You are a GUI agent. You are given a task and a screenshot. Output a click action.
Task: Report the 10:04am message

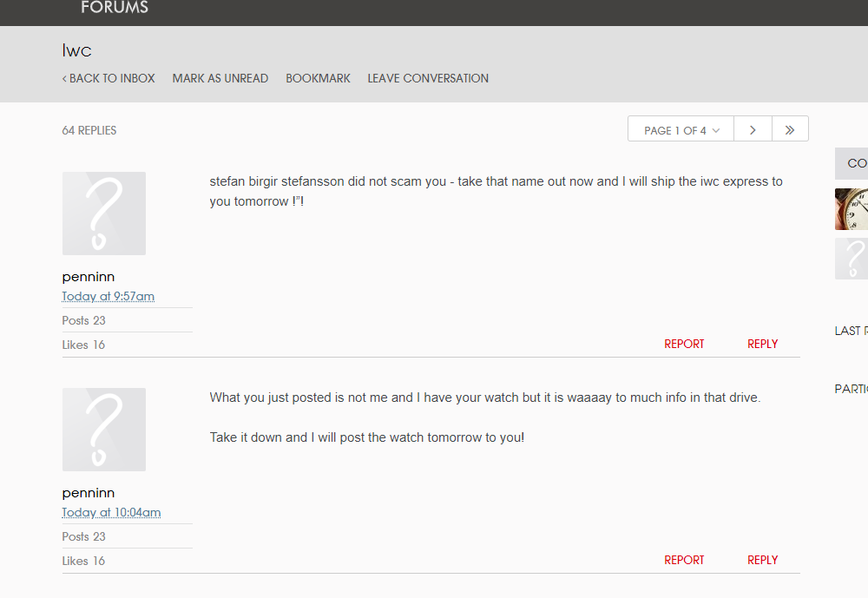click(x=684, y=560)
